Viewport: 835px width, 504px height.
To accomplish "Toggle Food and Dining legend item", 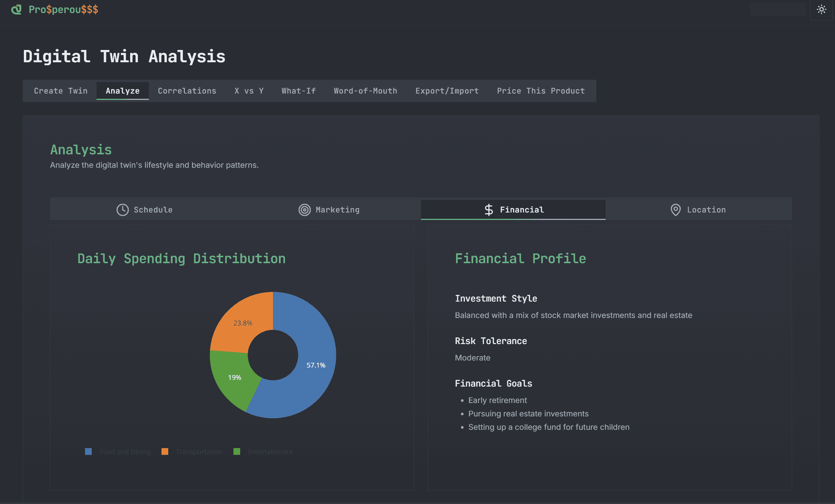I will point(125,452).
